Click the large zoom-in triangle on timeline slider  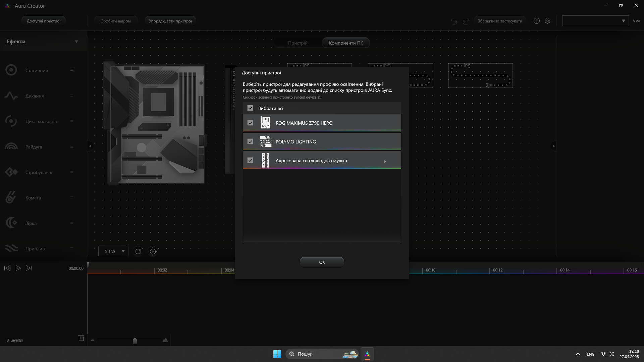(165, 340)
